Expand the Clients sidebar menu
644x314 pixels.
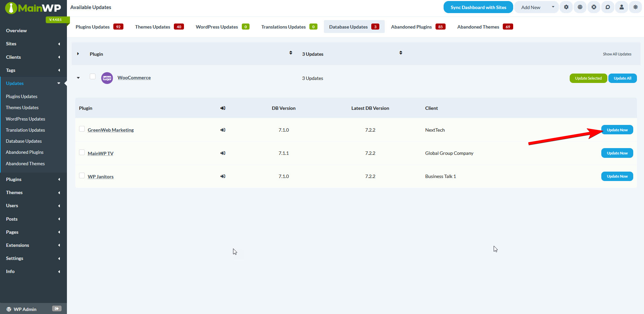pos(59,57)
